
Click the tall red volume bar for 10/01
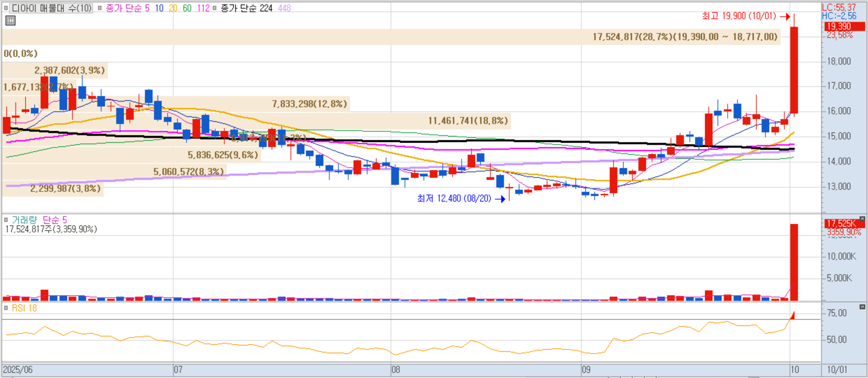[x=794, y=262]
